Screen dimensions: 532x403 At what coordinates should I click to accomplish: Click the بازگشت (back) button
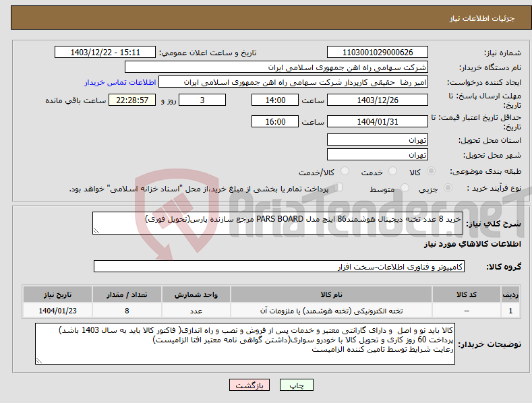coord(249,385)
